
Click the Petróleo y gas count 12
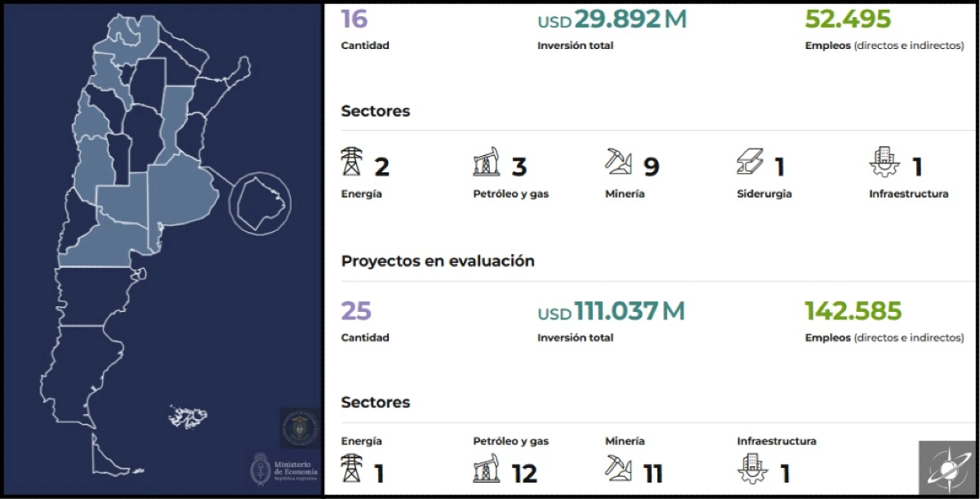524,474
